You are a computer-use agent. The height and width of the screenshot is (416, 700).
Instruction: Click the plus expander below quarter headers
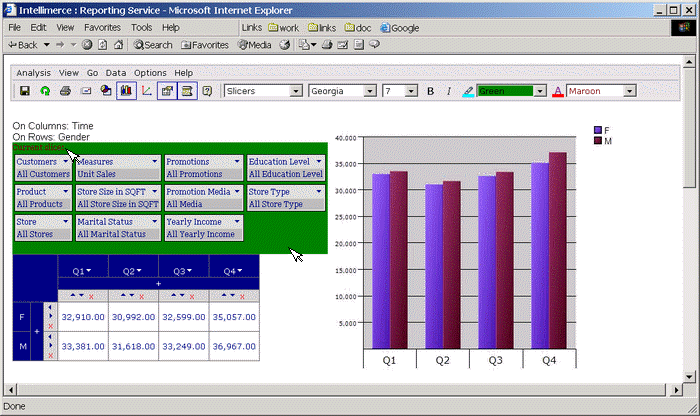point(158,284)
